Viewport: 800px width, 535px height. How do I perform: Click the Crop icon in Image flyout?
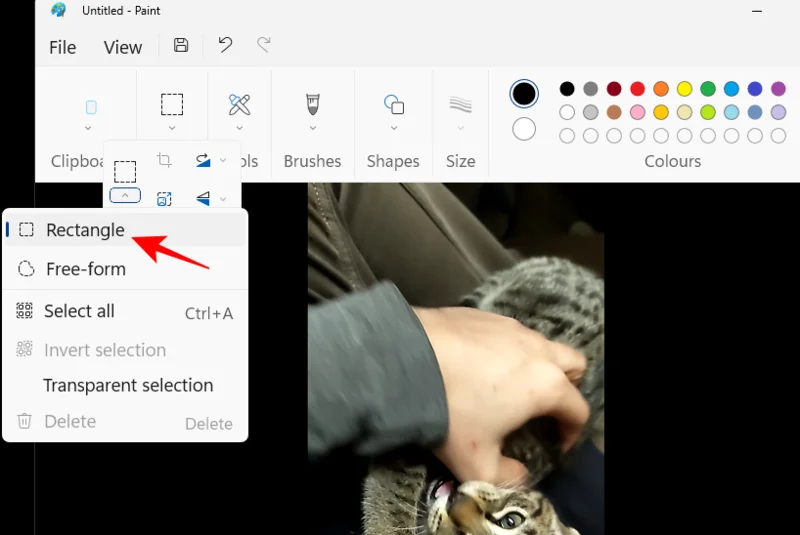[x=164, y=160]
